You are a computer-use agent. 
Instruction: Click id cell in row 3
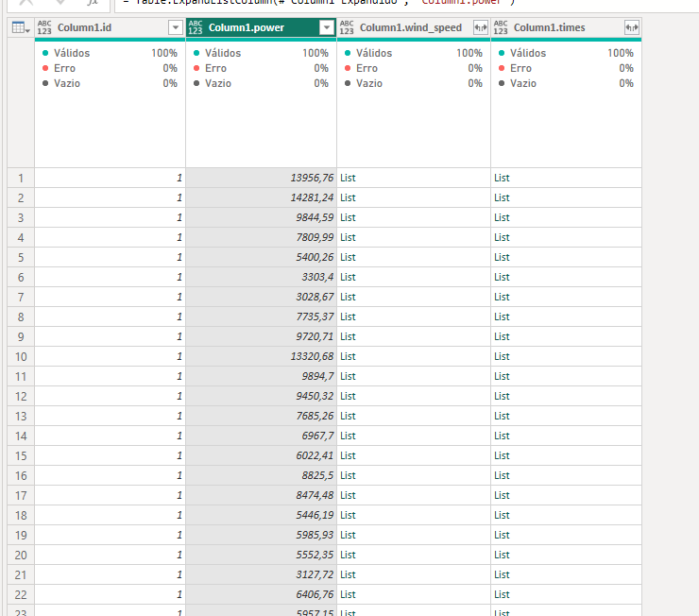click(x=111, y=217)
